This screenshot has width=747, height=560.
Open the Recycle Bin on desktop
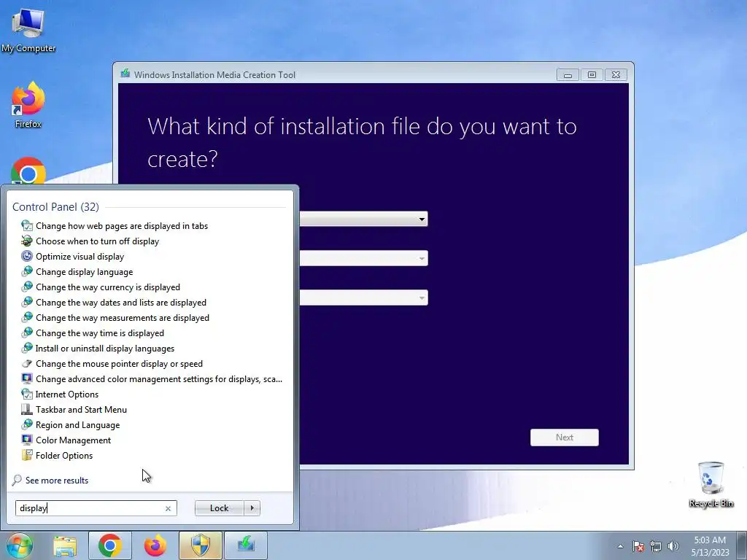click(711, 484)
